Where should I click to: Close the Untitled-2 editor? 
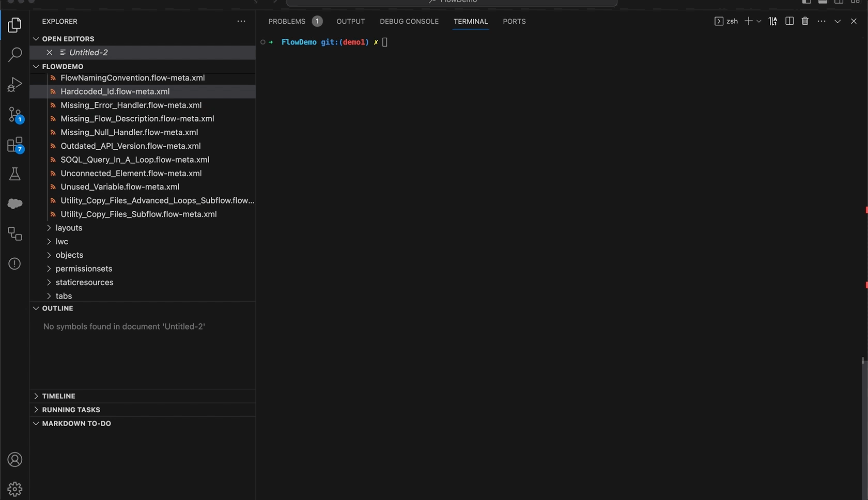[49, 52]
